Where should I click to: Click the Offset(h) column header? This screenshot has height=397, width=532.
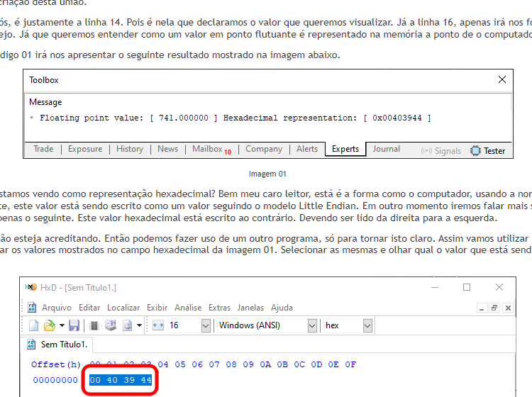56,364
